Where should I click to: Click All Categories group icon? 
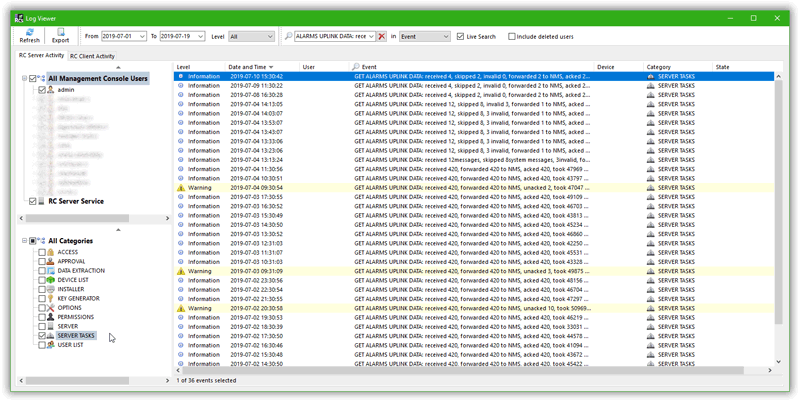tap(41, 241)
